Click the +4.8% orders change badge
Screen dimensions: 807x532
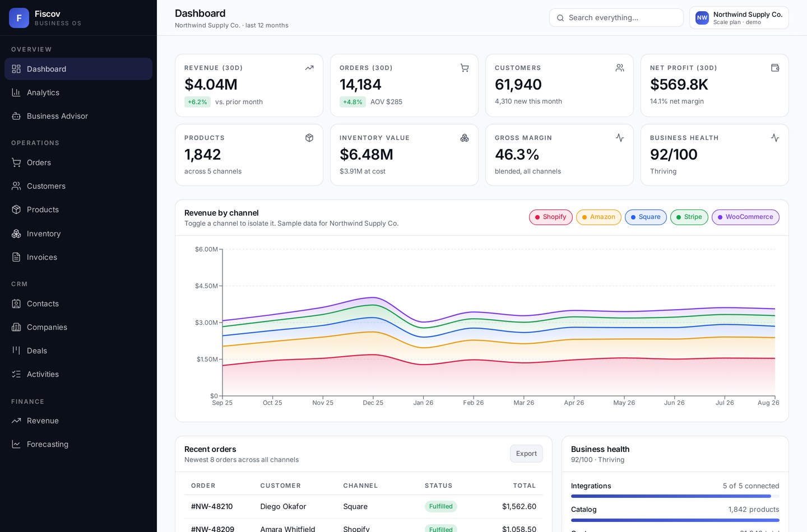tap(353, 102)
